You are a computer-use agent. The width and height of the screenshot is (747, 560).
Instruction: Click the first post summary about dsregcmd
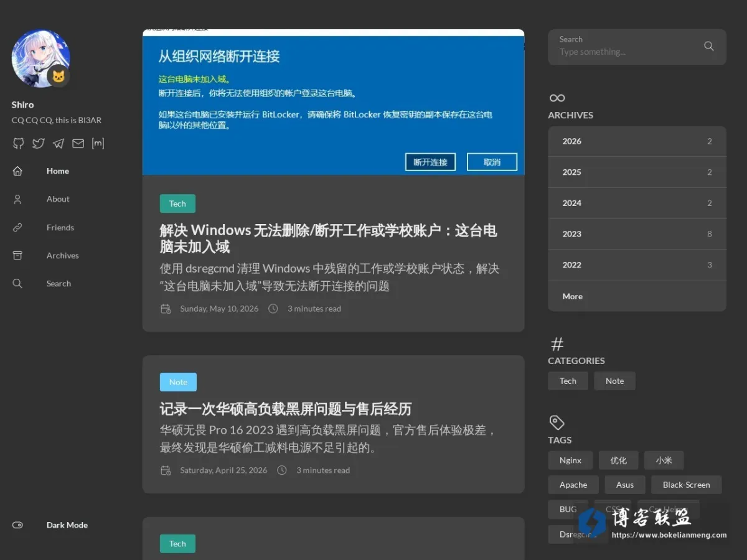coord(329,278)
